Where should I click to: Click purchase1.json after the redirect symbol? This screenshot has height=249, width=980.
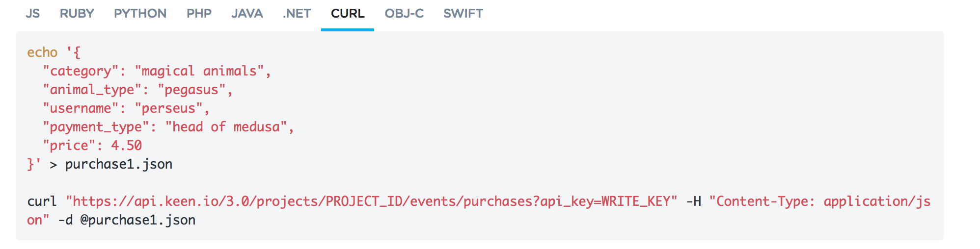(x=118, y=164)
